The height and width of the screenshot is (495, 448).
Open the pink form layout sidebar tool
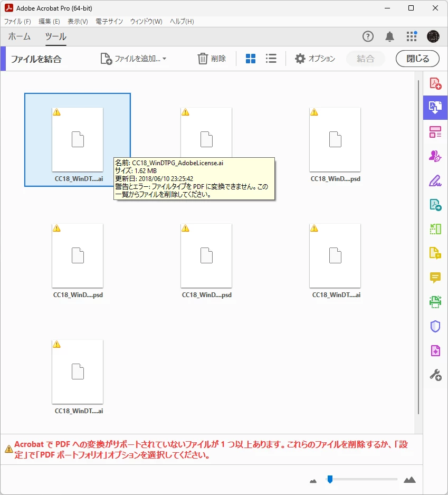point(435,132)
